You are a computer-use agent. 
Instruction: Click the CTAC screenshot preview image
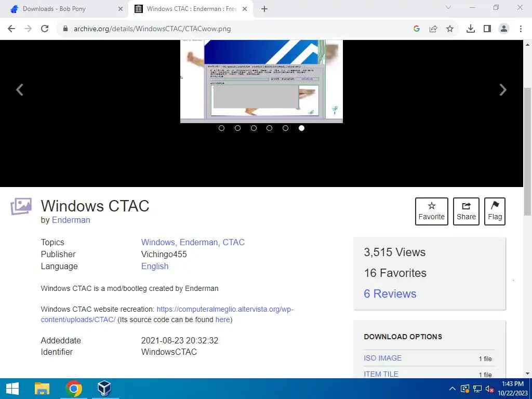pos(262,82)
